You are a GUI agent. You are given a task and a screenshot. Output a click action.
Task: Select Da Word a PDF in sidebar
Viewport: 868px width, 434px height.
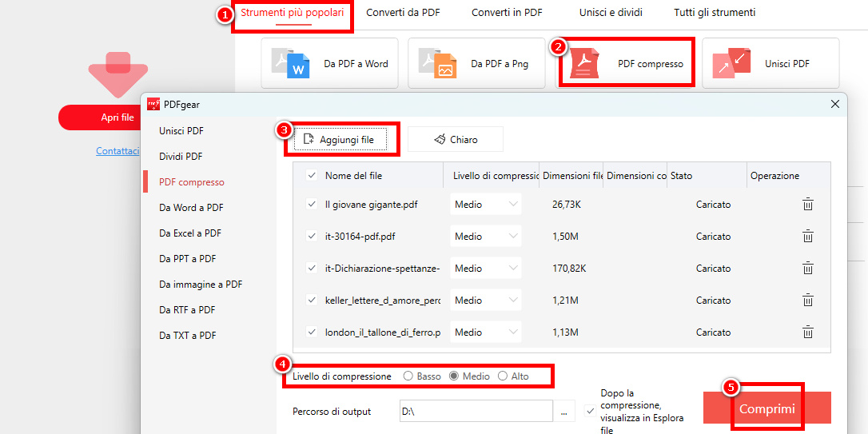coord(192,208)
